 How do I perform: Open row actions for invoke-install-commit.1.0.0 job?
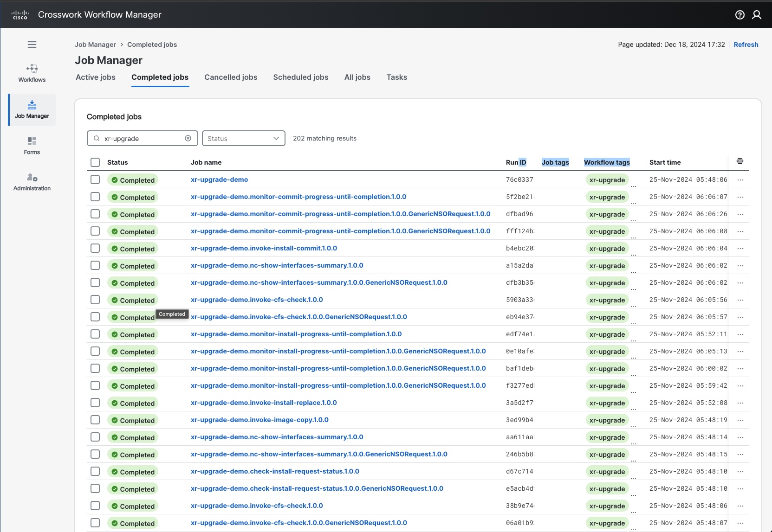(740, 248)
